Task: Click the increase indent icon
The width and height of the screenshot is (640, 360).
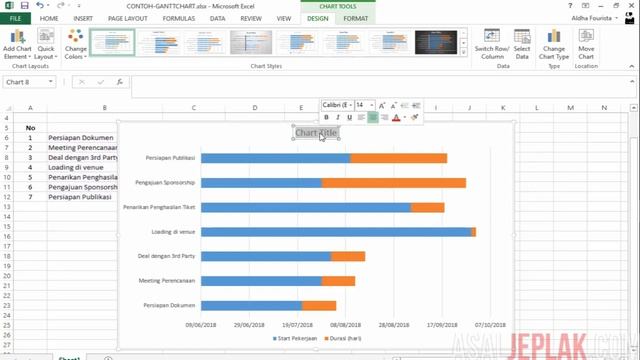Action: [416, 106]
